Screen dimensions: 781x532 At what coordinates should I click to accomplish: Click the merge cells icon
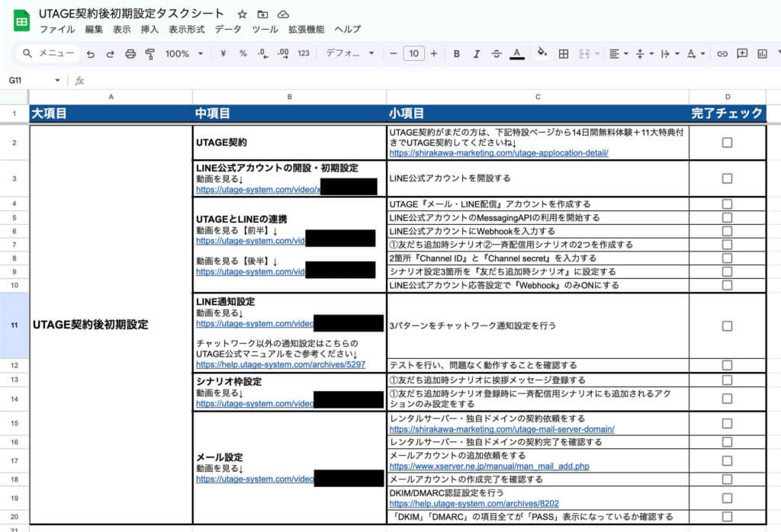pyautogui.click(x=584, y=54)
